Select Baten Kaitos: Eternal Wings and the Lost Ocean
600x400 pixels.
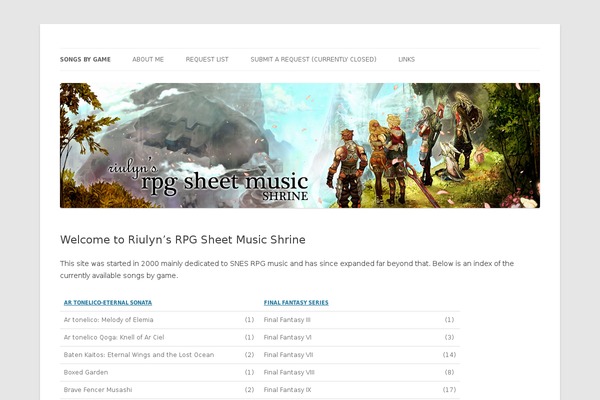[139, 355]
